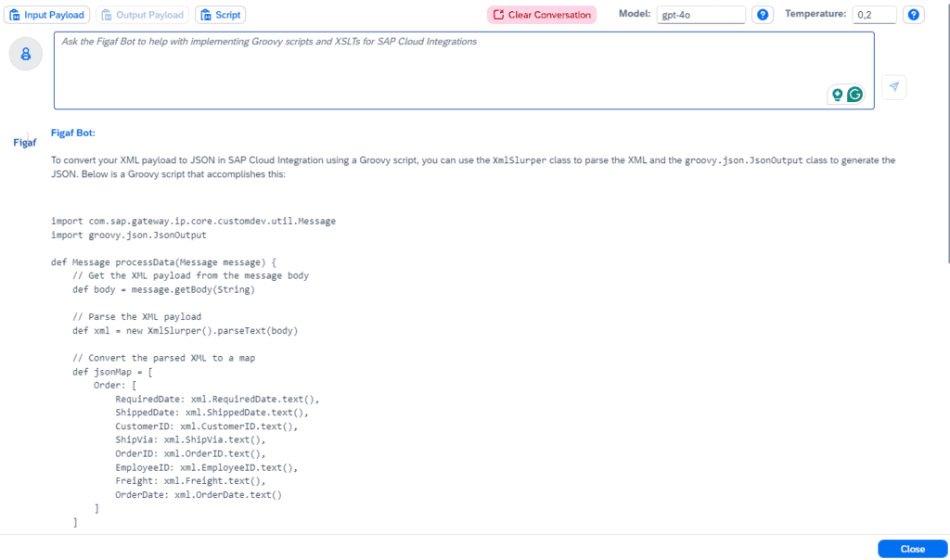Click the 'ShipVia: xml.ShipVia.text(),' line
This screenshot has height=560, width=950.
tap(190, 439)
